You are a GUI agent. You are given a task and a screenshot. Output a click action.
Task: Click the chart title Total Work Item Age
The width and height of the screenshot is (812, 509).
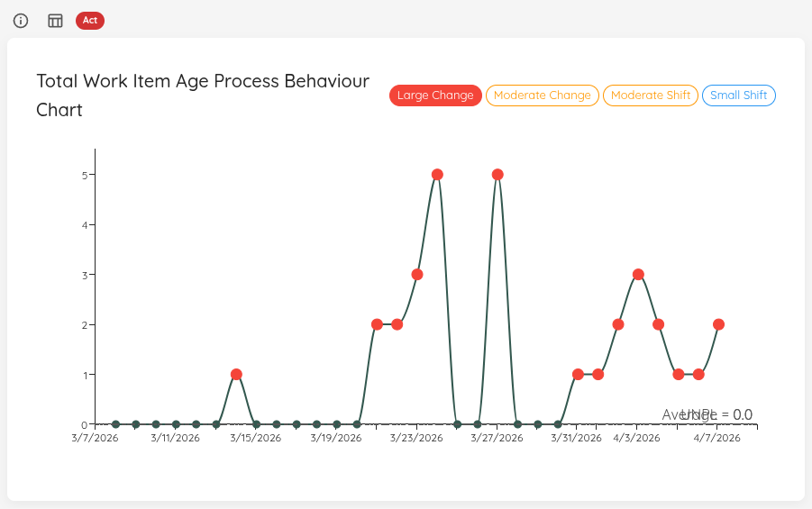click(203, 95)
